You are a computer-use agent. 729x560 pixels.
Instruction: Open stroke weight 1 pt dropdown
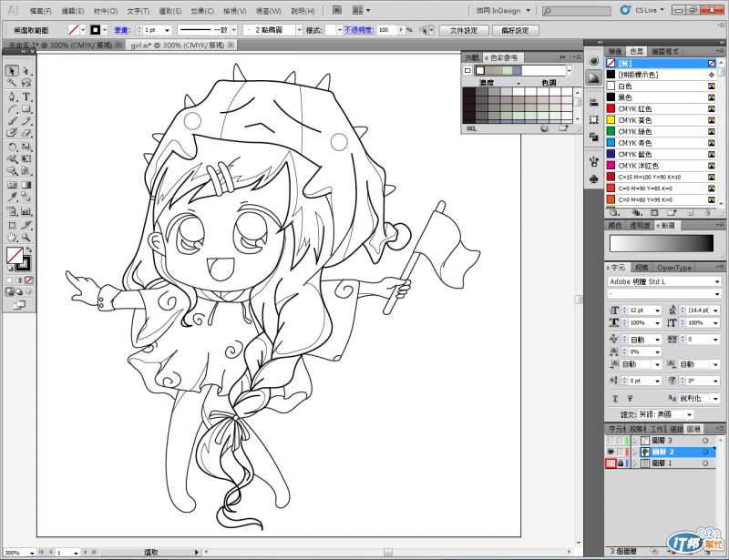[168, 30]
